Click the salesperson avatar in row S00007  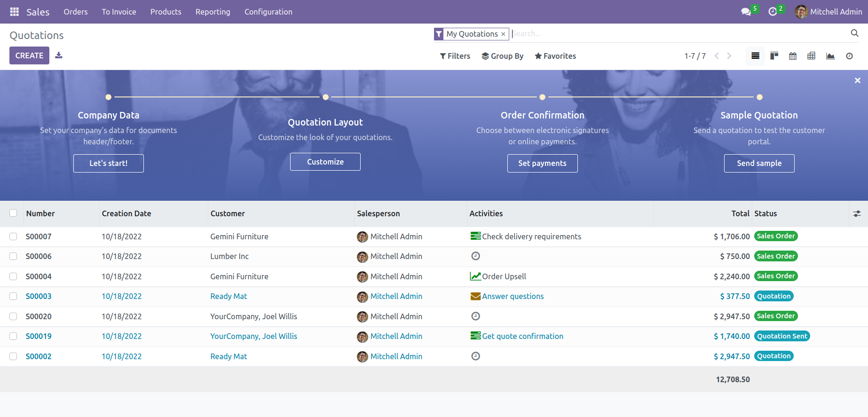tap(363, 236)
